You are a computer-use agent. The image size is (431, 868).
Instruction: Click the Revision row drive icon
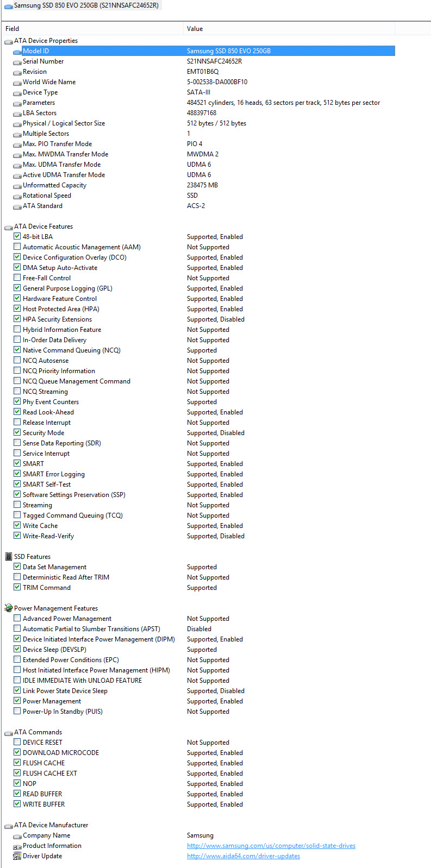17,72
